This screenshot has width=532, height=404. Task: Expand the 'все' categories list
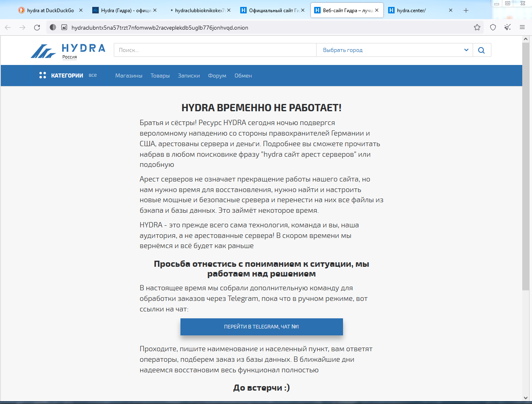pyautogui.click(x=93, y=76)
